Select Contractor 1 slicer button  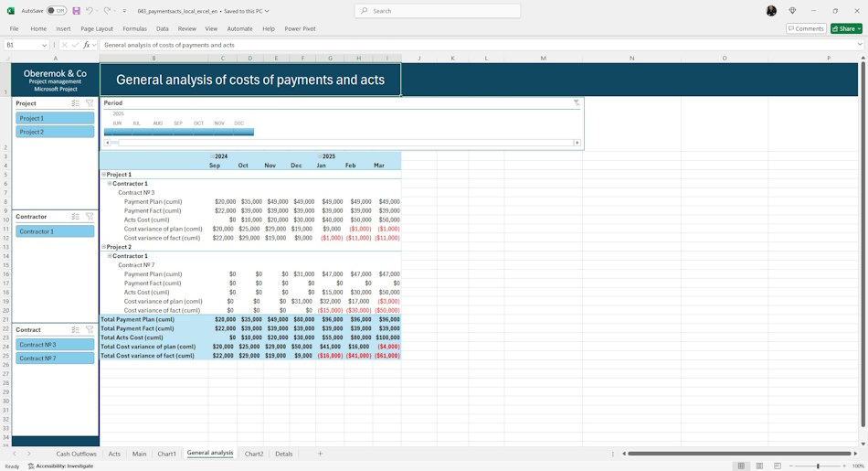[55, 231]
